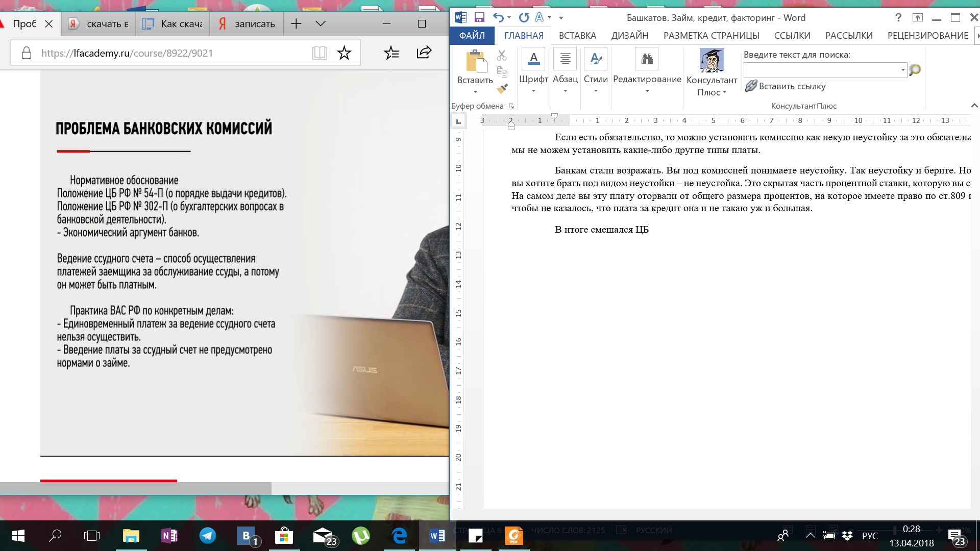Open the search text combo box dropdown
This screenshot has height=551, width=980.
[902, 70]
